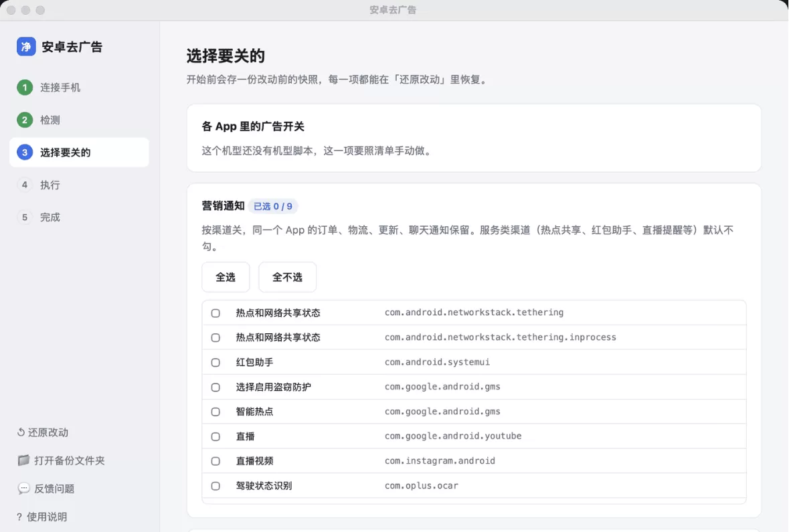Click the folder icon beside 打开备份文件夹
789x532 pixels.
[x=23, y=460]
